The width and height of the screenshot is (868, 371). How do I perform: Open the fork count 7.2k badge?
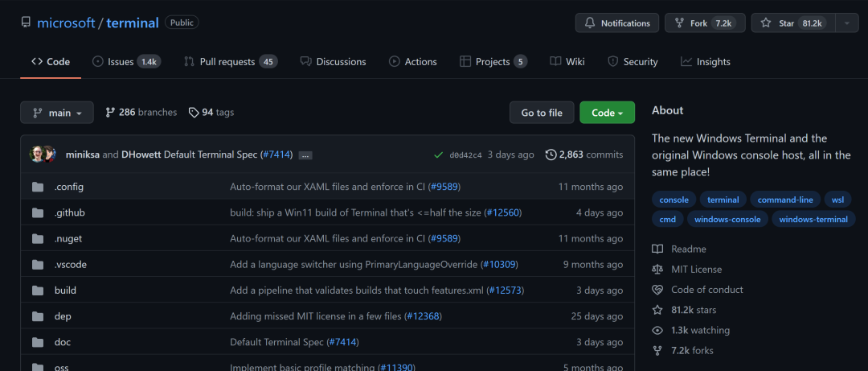coord(723,23)
